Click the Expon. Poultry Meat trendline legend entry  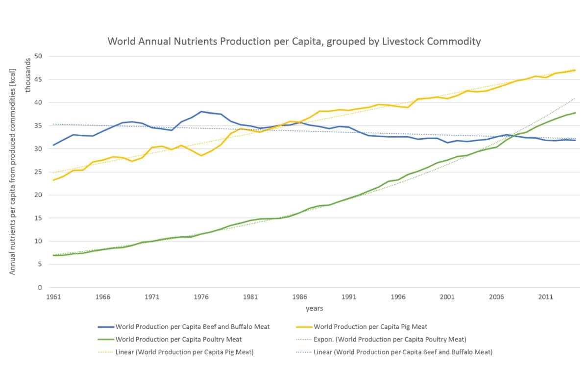coord(390,339)
